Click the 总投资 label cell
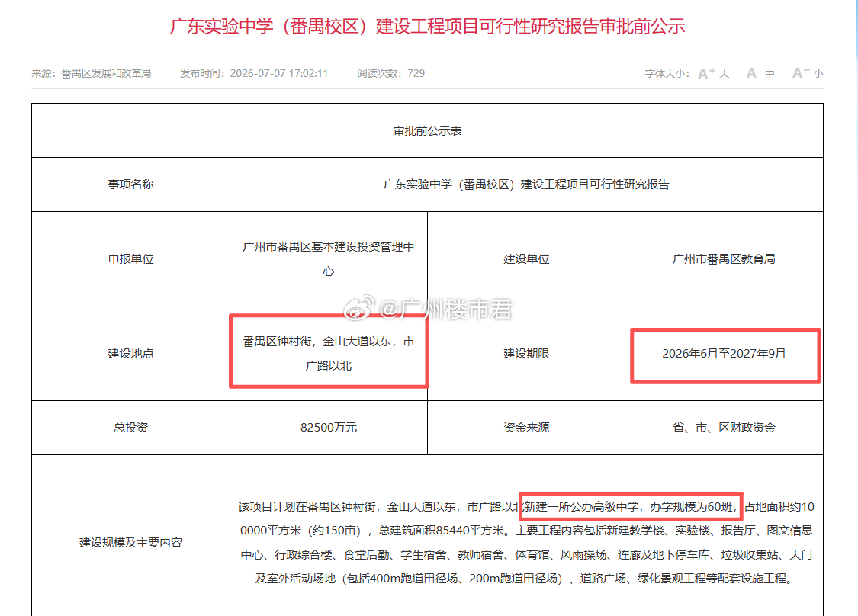Screen dimensions: 858x616 [130, 427]
